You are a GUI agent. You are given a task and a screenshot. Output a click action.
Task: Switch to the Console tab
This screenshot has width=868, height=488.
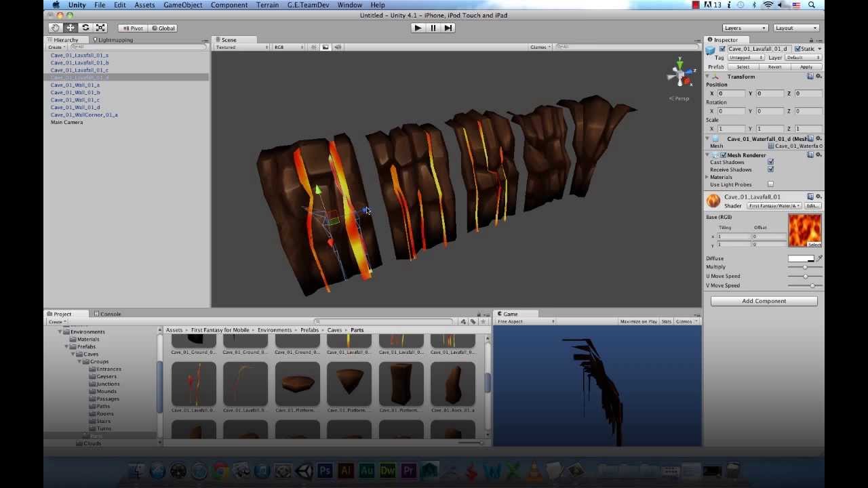click(107, 314)
